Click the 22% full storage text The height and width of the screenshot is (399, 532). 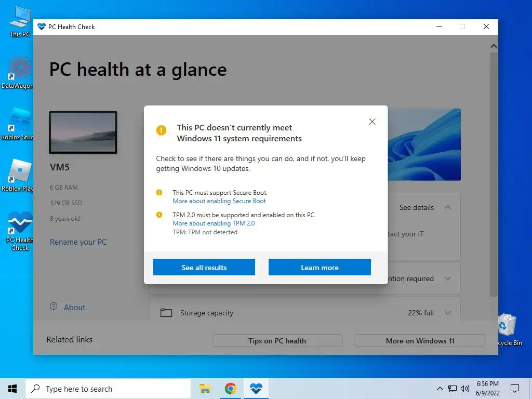421,313
